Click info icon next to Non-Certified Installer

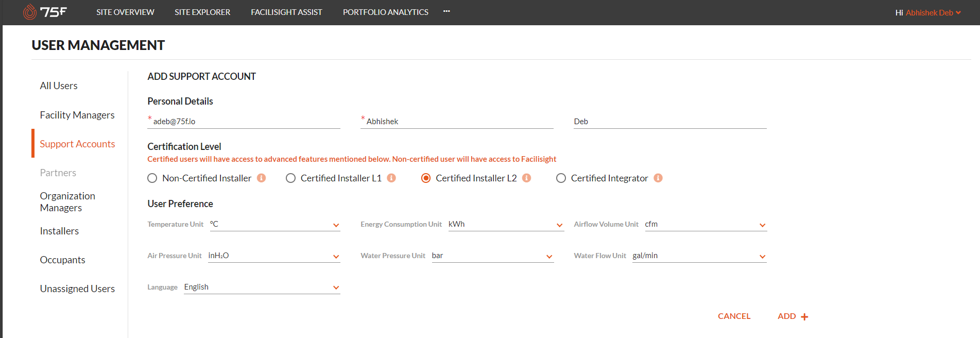point(262,178)
